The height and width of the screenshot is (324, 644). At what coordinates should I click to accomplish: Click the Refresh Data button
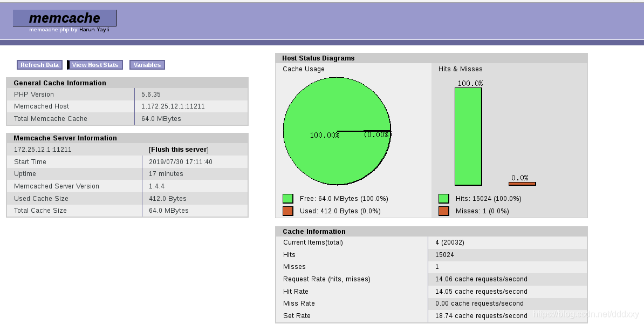point(39,65)
